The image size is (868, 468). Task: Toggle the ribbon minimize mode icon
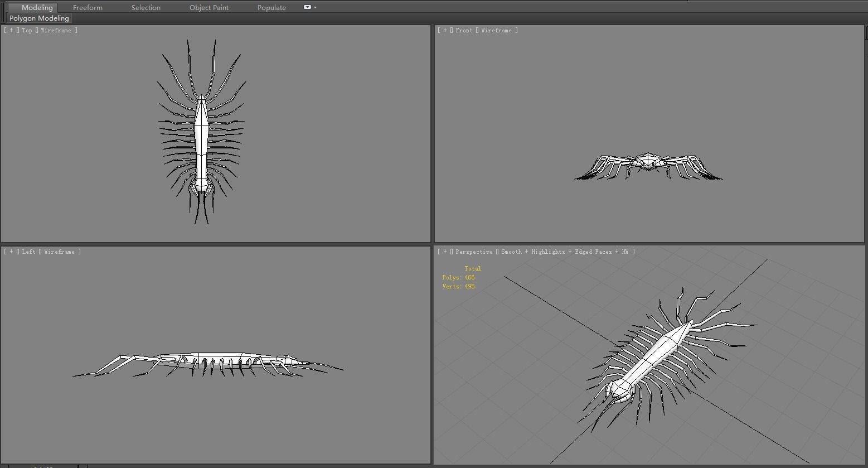(x=307, y=7)
